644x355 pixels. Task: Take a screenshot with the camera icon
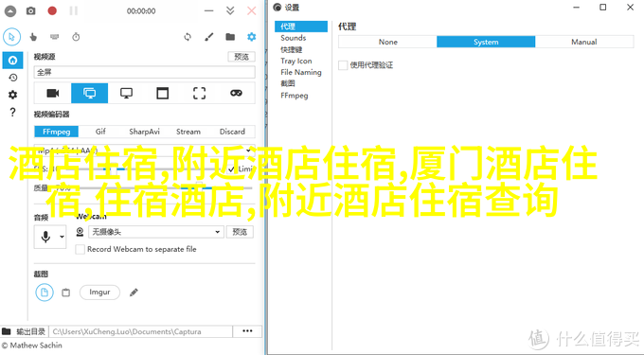pos(31,11)
